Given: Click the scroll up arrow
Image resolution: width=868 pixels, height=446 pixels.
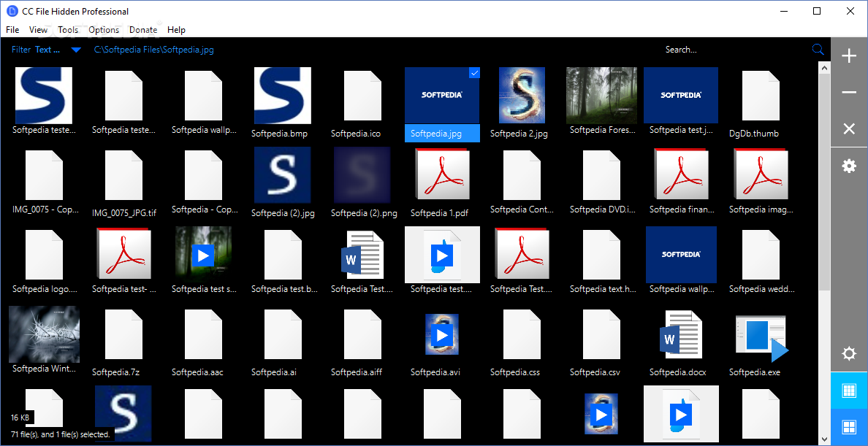Looking at the screenshot, I should 824,69.
